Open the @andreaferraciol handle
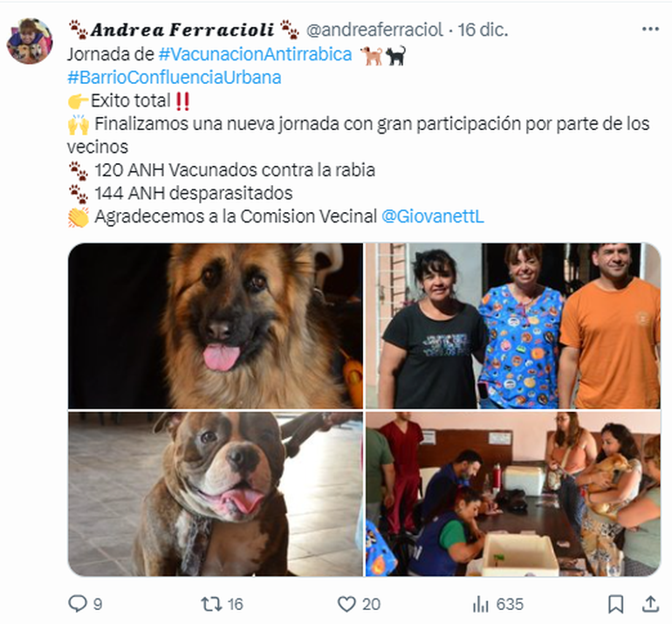Screen dimensions: 672x624 [374, 30]
